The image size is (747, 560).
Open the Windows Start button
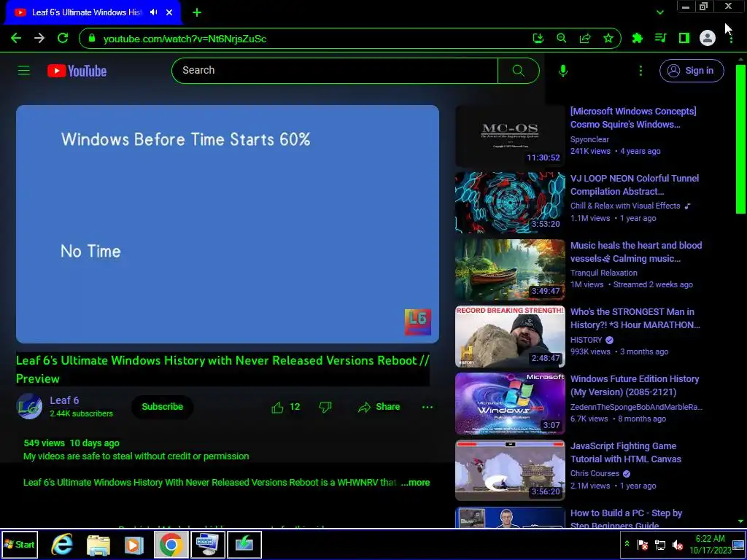coord(20,544)
